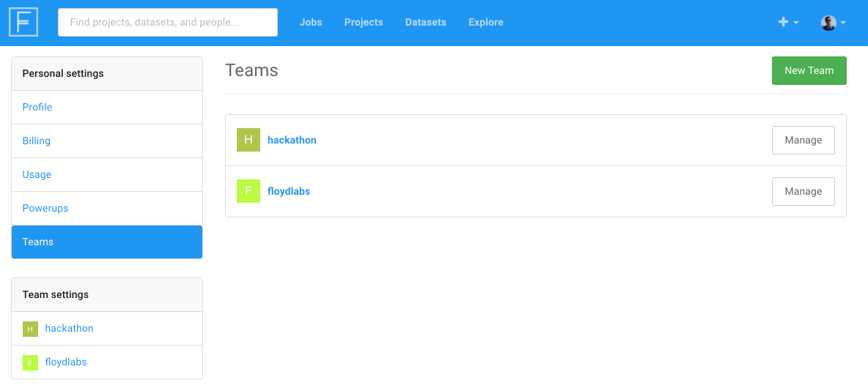Focus the Find projects, datasets search box

[x=168, y=23]
